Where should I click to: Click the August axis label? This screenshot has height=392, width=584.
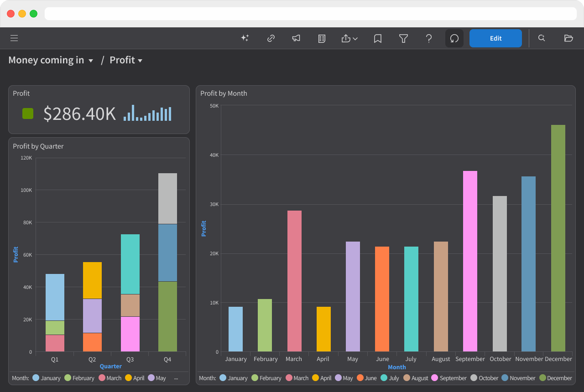[x=441, y=359]
